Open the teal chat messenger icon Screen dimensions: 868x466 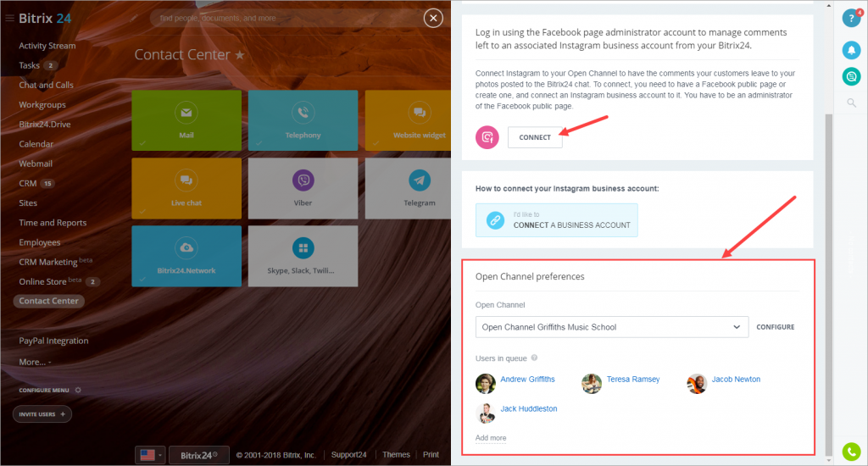(x=851, y=76)
